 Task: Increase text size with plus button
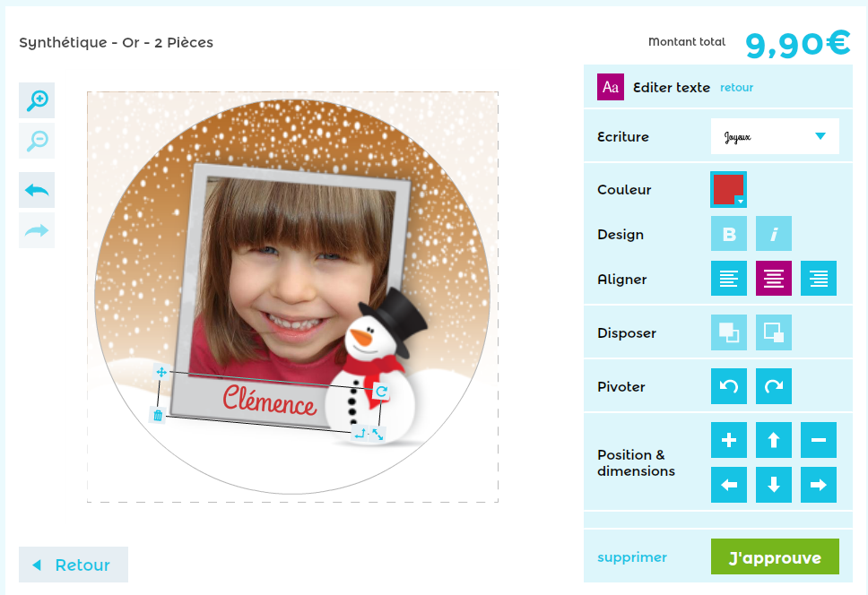click(728, 440)
